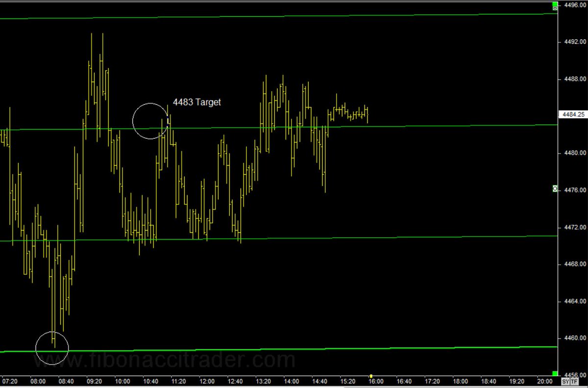Click the 11:20 time axis label
The image size is (588, 388).
(179, 382)
